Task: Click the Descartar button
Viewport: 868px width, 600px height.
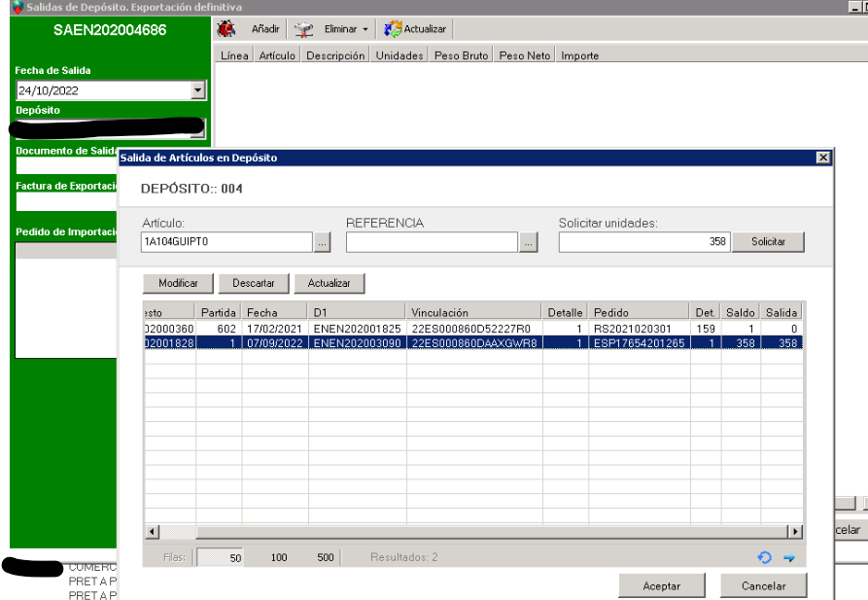Action: [x=253, y=283]
